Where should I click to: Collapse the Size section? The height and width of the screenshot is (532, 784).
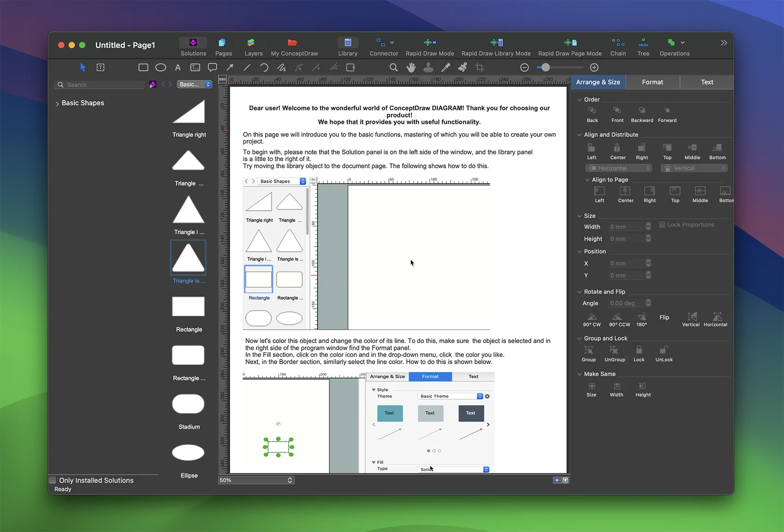coord(579,216)
